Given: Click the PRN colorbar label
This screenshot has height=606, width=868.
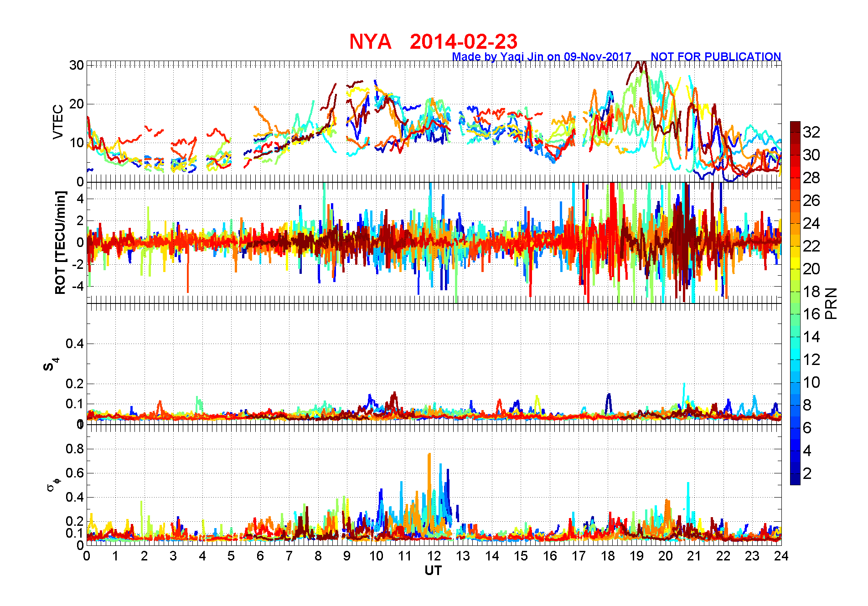Looking at the screenshot, I should tap(832, 303).
